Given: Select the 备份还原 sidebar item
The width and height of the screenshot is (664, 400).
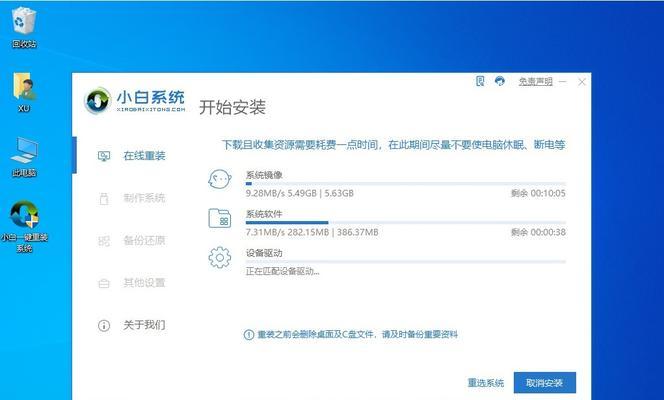Looking at the screenshot, I should point(131,240).
